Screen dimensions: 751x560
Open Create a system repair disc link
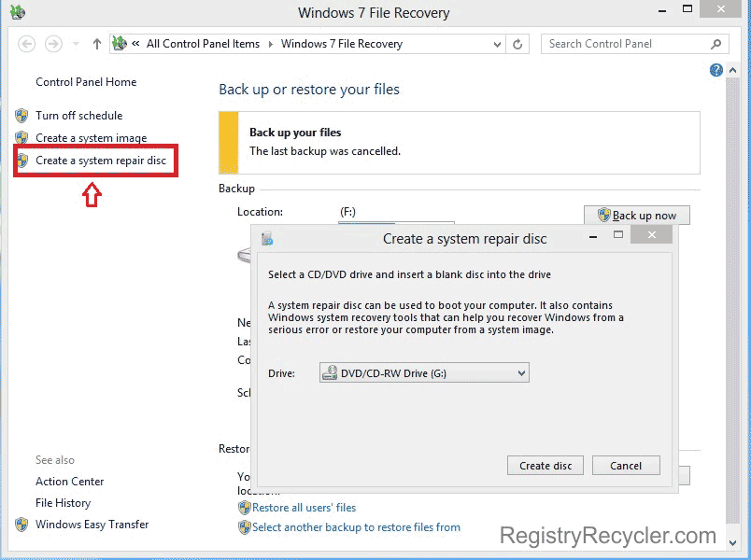101,161
